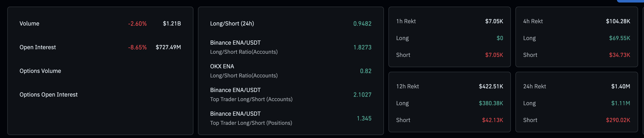Open the OKX ENA long/short ratio row
Viewport: 644px width, 138px height.
pos(222,66)
